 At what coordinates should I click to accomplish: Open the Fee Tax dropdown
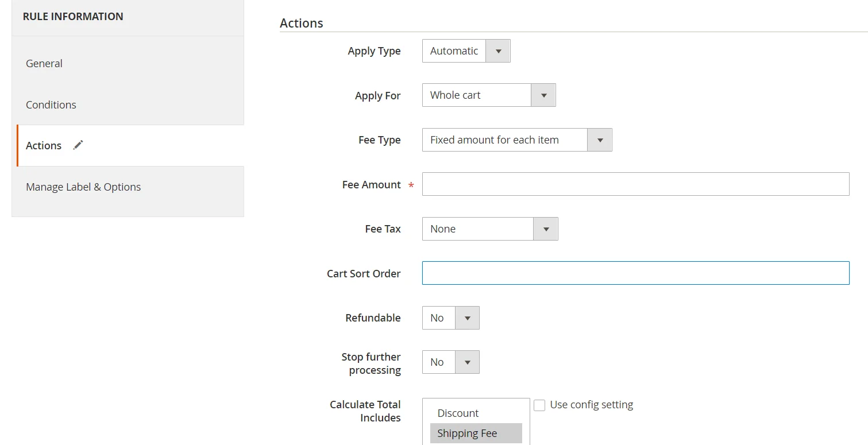point(489,229)
